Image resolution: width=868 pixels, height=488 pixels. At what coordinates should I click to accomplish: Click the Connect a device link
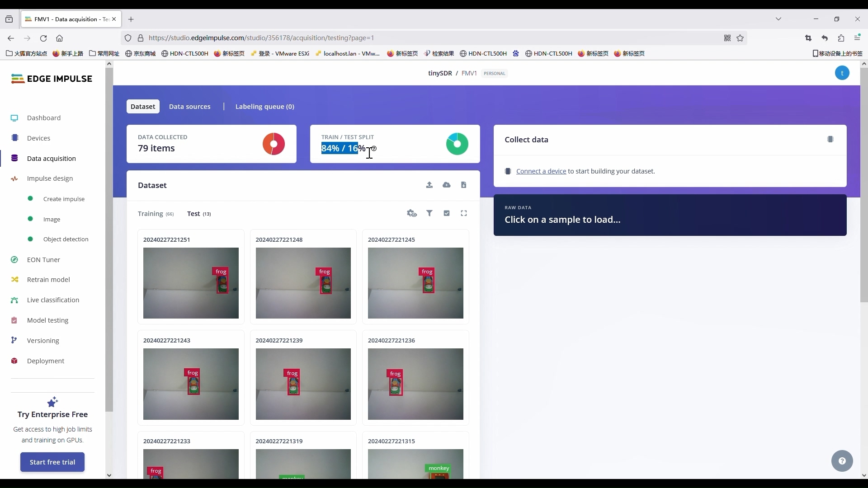(x=541, y=171)
